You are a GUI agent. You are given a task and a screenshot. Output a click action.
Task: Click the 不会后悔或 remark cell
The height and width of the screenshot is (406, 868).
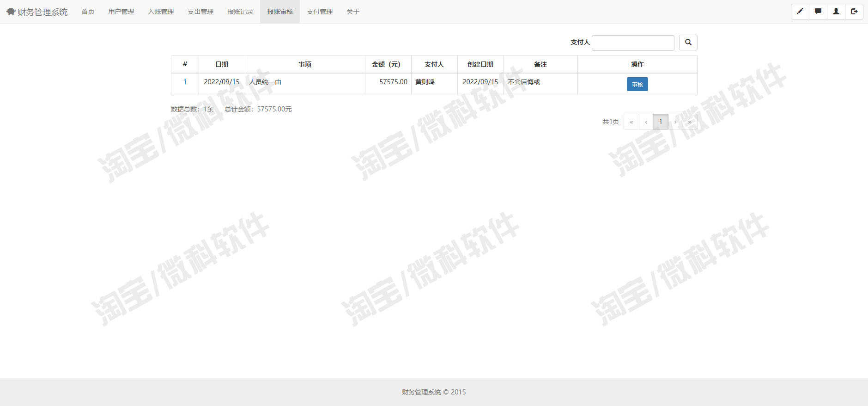tap(540, 84)
